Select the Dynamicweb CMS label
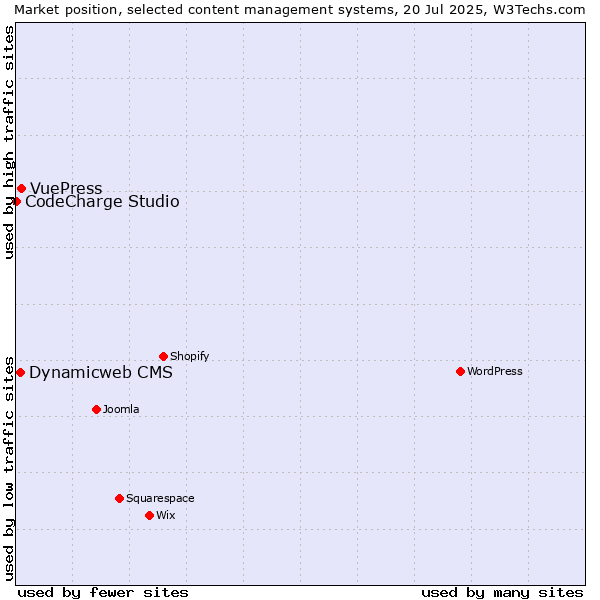The width and height of the screenshot is (600, 600). (x=101, y=372)
